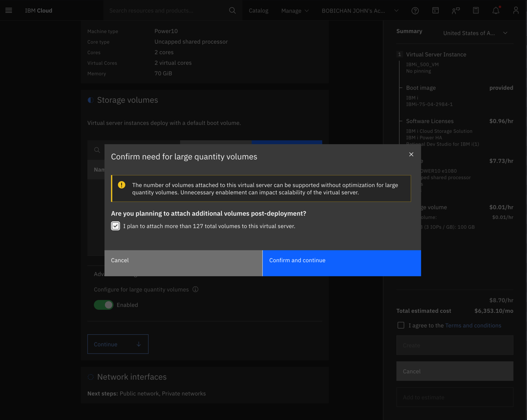Open the cost estimator calculator icon
The height and width of the screenshot is (420, 527).
click(476, 10)
